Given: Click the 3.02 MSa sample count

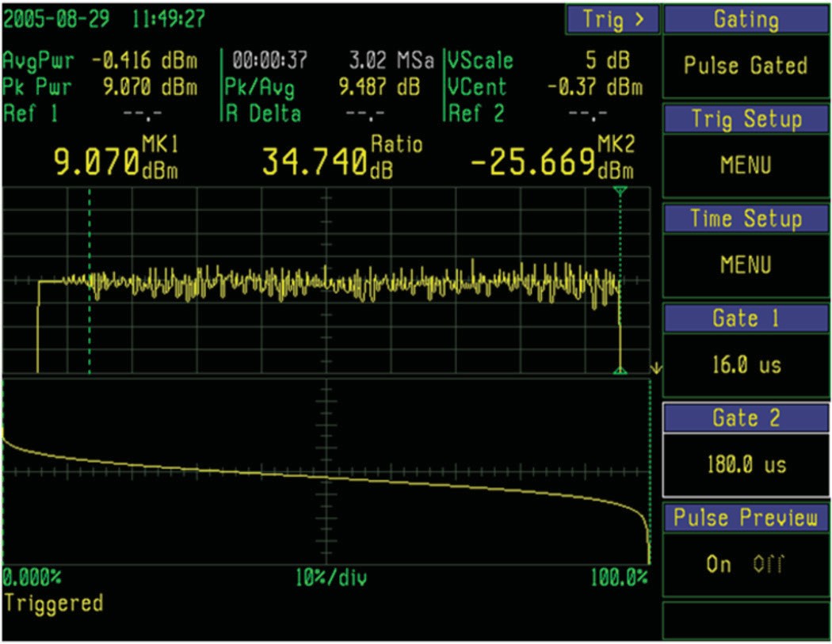Looking at the screenshot, I should tap(391, 61).
